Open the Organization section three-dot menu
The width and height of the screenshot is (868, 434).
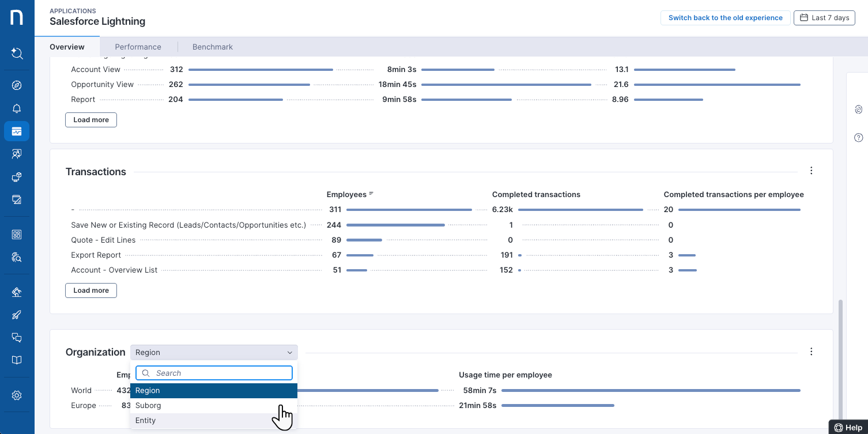tap(812, 352)
